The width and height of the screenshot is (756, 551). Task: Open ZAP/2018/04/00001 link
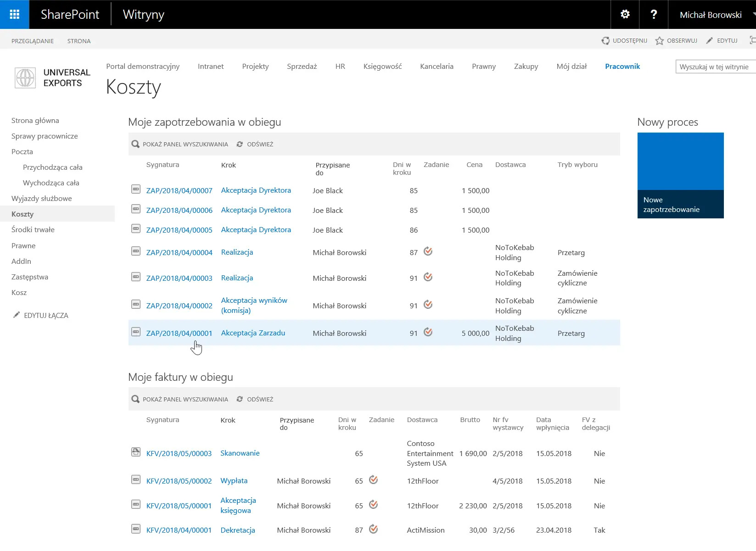tap(179, 334)
